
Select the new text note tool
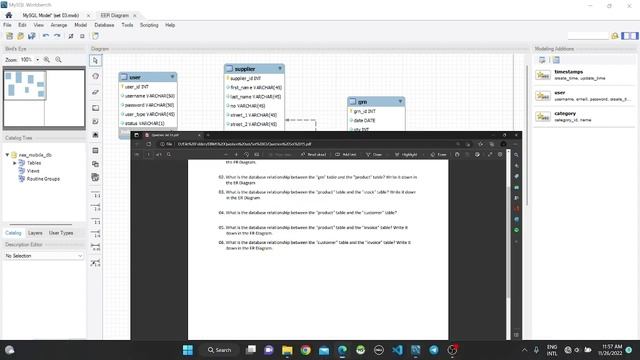pos(96,122)
